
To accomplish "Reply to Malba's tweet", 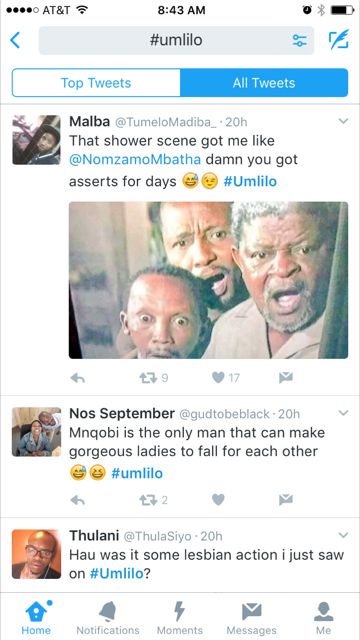I will [x=78, y=378].
